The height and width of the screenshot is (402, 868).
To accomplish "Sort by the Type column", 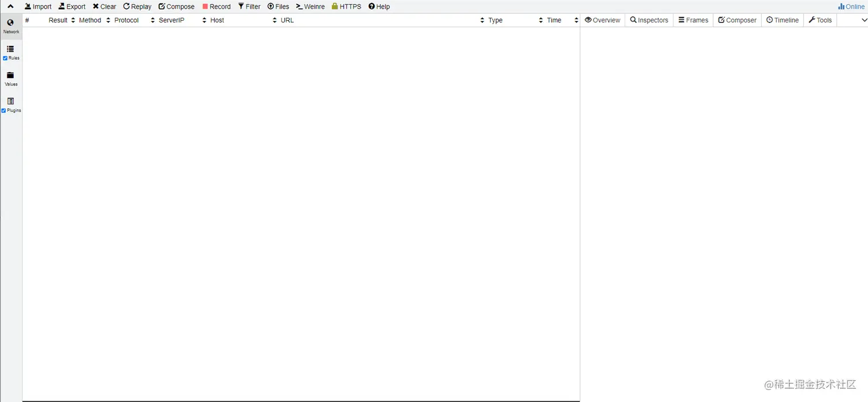I will click(516, 20).
